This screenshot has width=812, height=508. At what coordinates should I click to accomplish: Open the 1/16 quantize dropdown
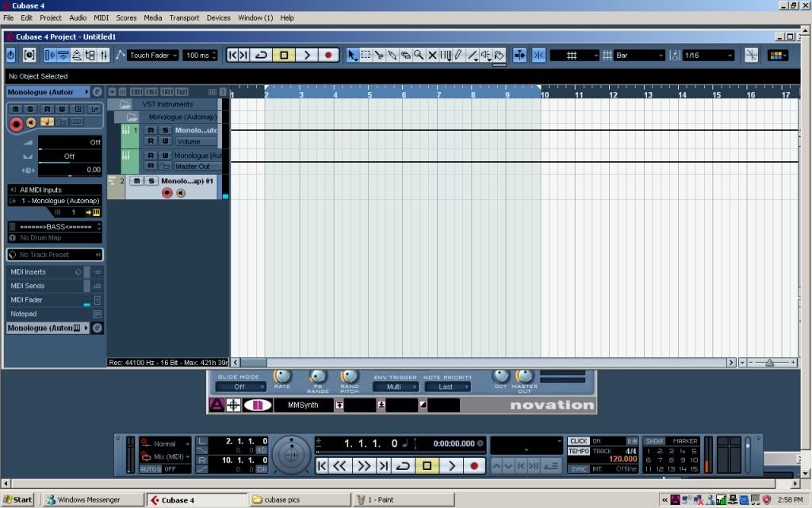(x=708, y=55)
